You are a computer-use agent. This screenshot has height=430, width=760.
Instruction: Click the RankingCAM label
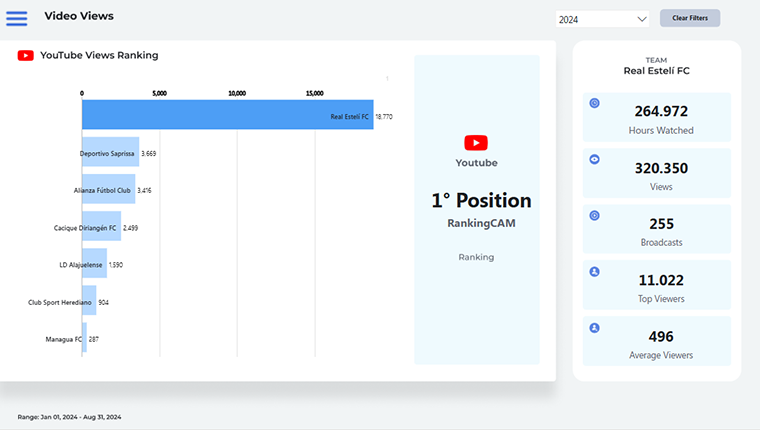[481, 223]
